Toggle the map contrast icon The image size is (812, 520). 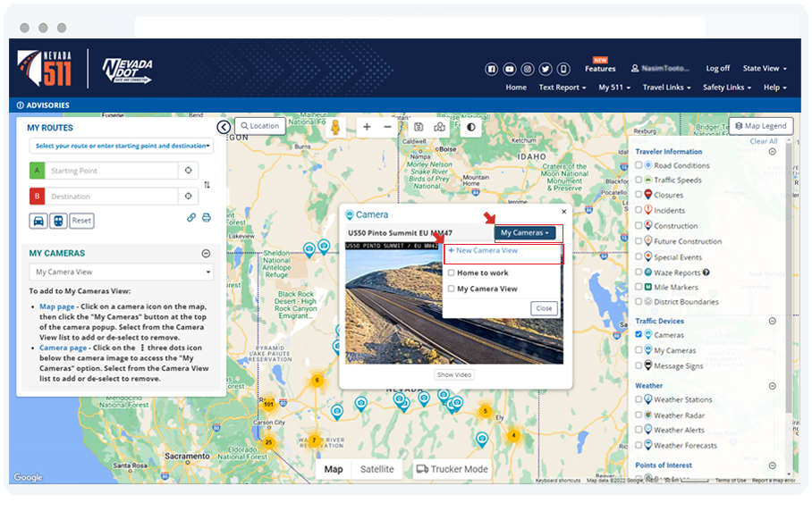click(470, 127)
